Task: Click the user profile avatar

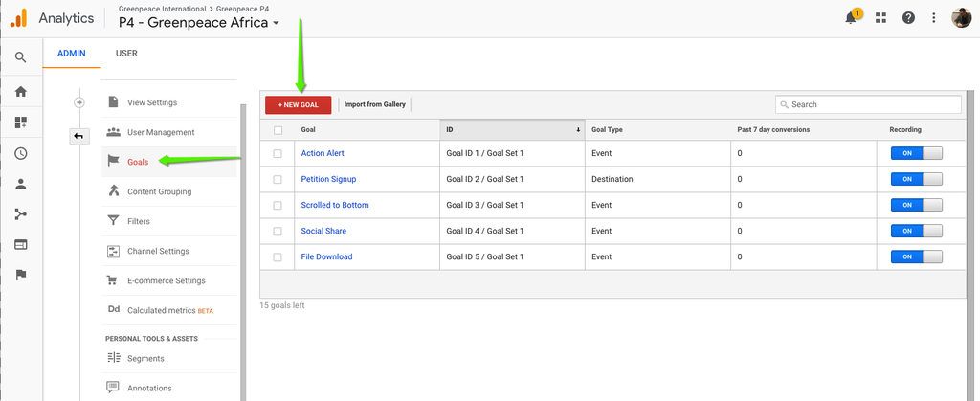Action: [x=961, y=17]
